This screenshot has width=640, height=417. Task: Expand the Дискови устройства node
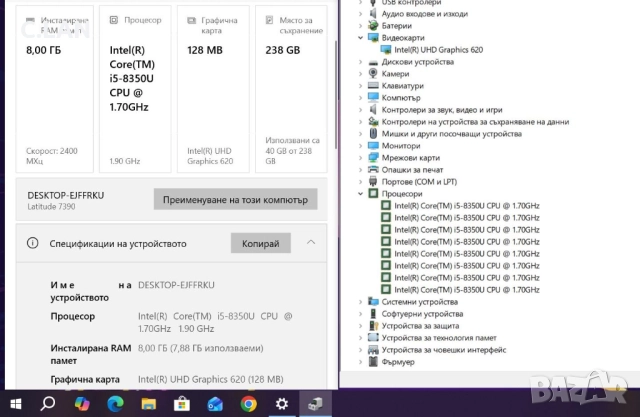(360, 62)
